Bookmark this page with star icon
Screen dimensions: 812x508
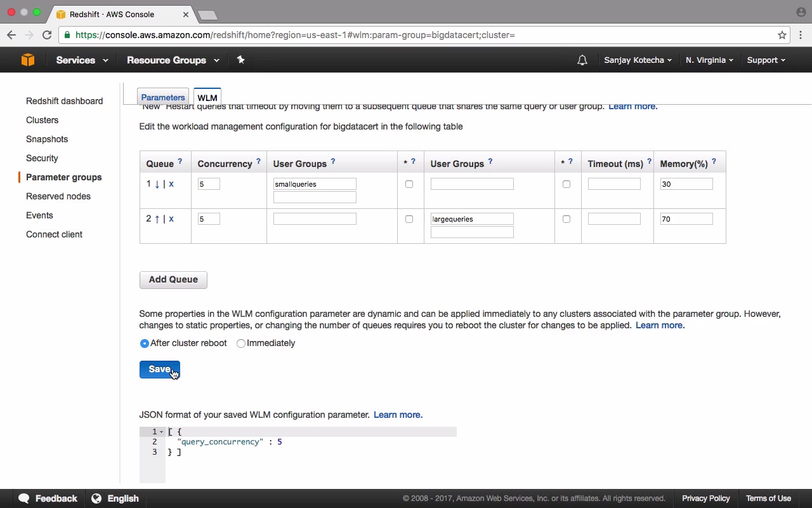point(782,35)
